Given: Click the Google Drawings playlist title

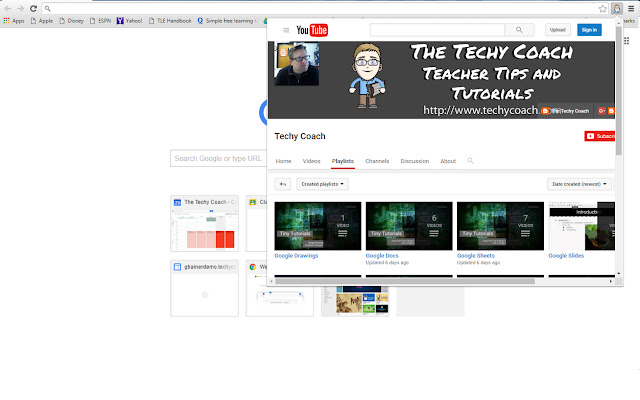Looking at the screenshot, I should click(296, 256).
